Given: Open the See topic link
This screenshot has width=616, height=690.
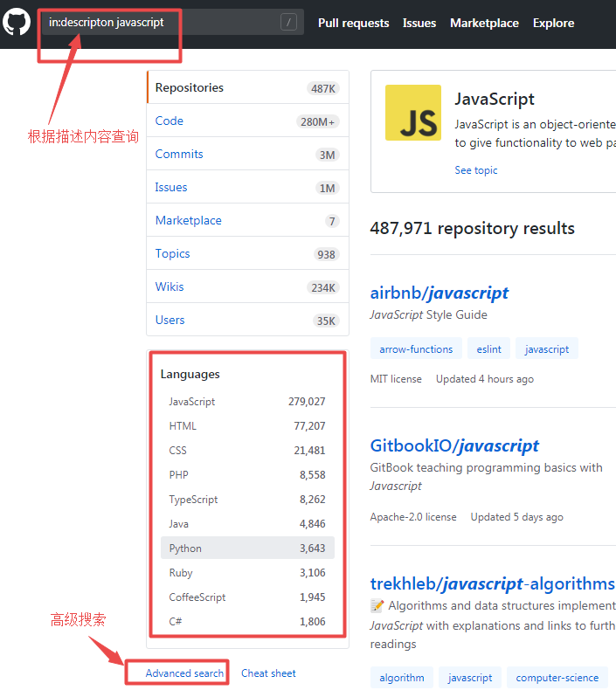Looking at the screenshot, I should (476, 170).
